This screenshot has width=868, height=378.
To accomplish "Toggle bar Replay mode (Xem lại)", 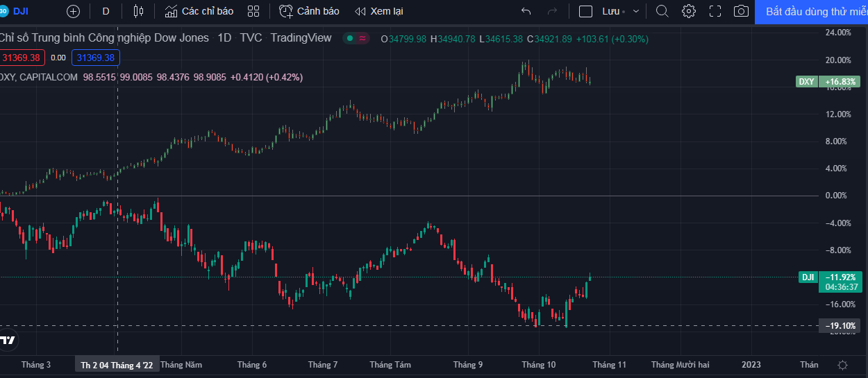I will 378,11.
